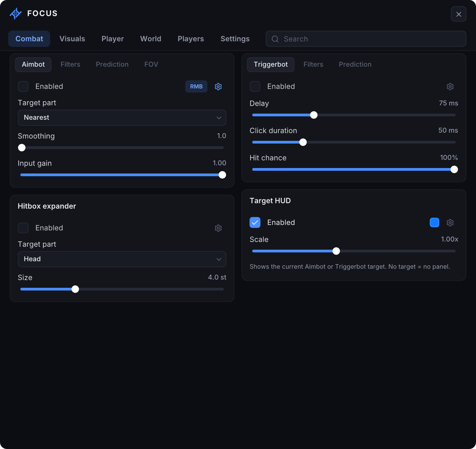Image resolution: width=476 pixels, height=449 pixels.
Task: Switch to the World tab
Action: point(151,39)
